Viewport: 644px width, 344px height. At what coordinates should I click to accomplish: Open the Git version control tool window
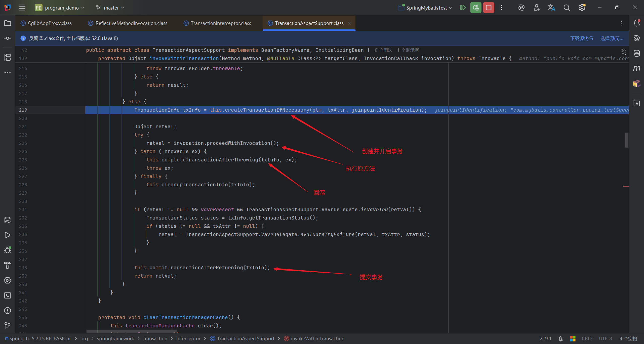coord(8,326)
